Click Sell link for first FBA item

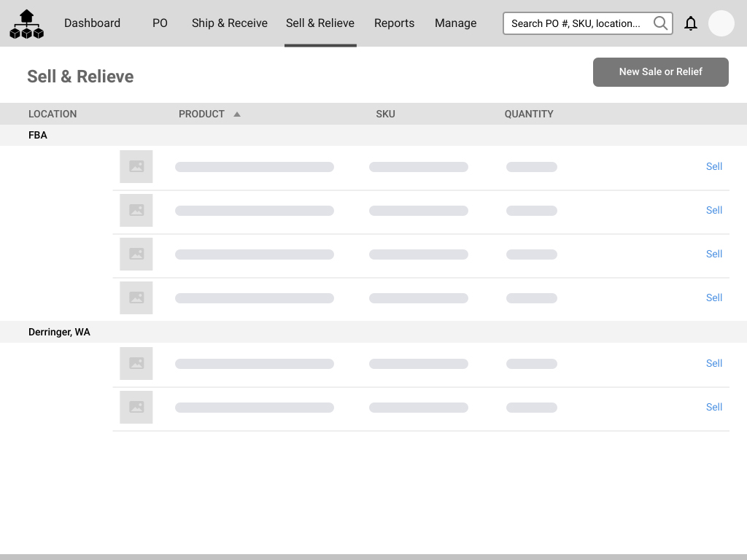713,166
